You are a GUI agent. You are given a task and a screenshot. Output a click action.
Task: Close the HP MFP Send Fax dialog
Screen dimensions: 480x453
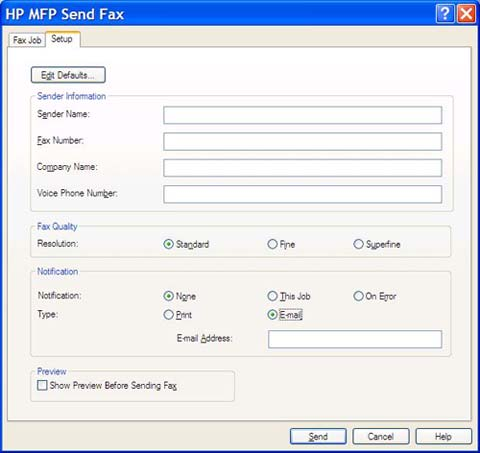tap(467, 14)
